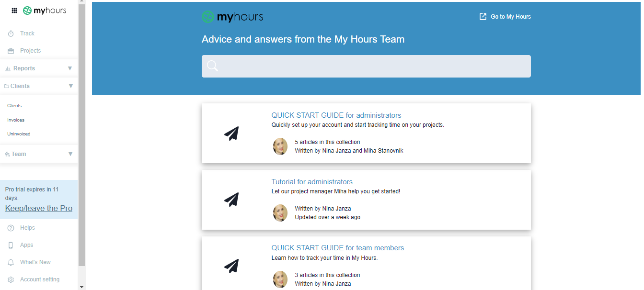
Task: Click '5 articles in this collection' text
Action: 327,142
